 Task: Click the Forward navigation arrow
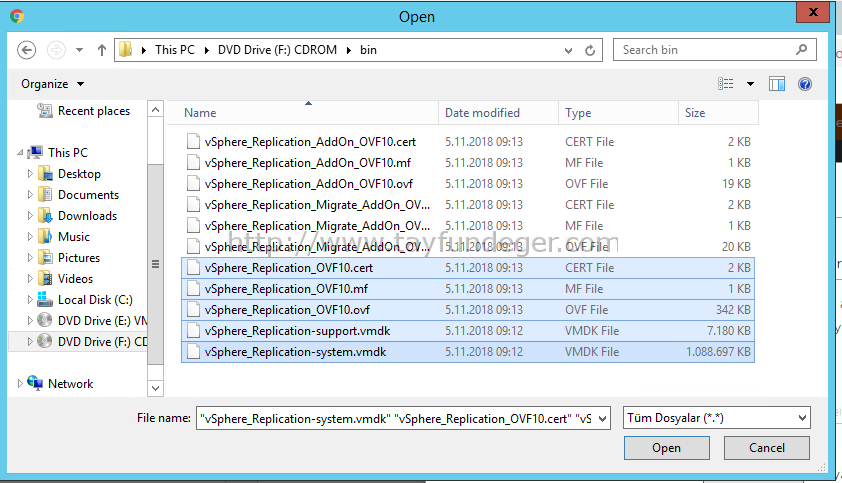click(56, 50)
